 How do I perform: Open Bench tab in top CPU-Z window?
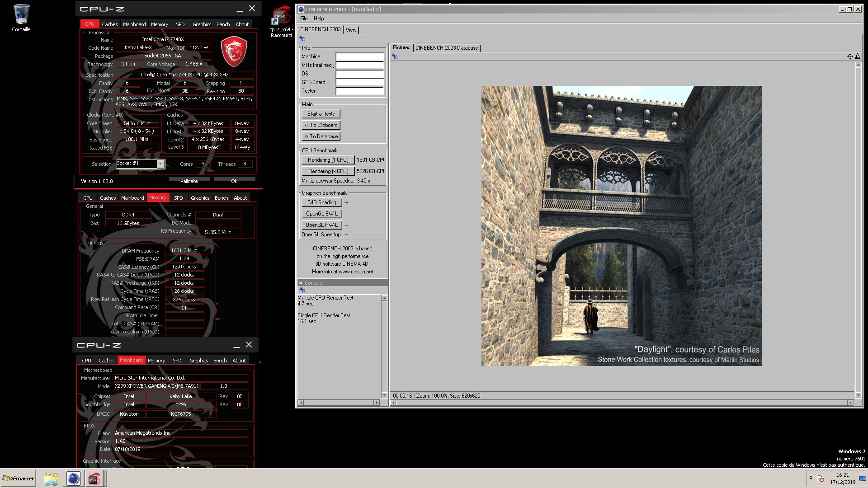[x=223, y=24]
